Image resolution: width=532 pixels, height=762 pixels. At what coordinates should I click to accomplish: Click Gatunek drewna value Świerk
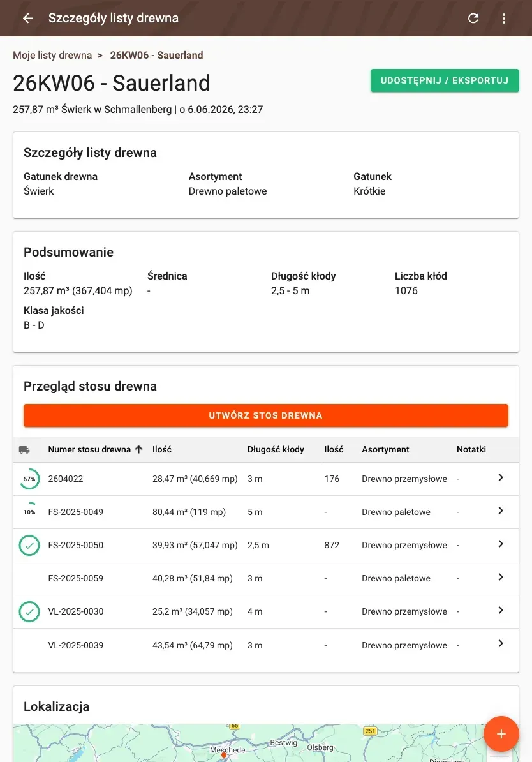pos(39,191)
